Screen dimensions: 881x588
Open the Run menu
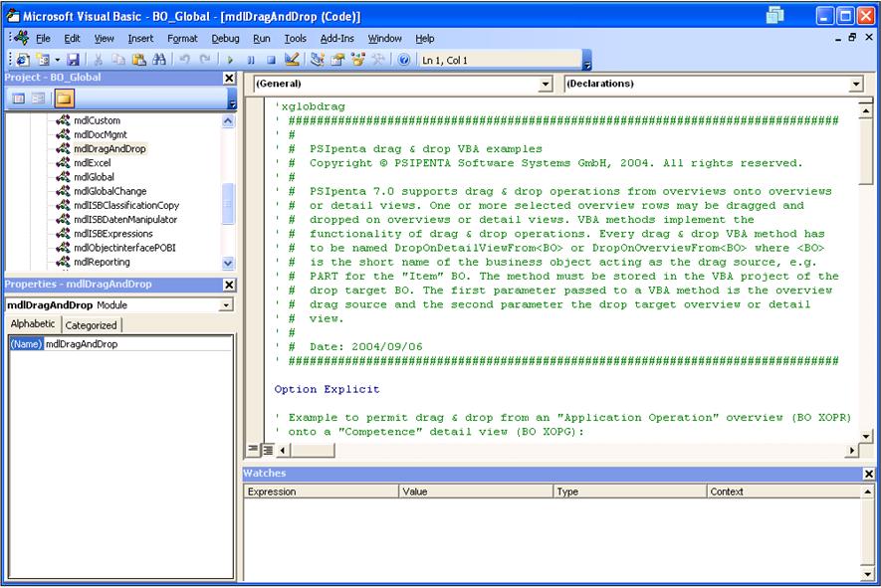[261, 38]
